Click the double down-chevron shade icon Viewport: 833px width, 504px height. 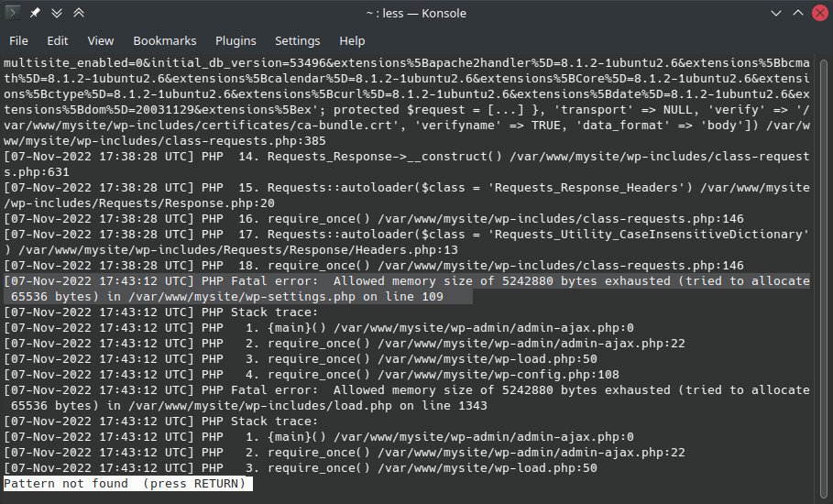coord(56,13)
